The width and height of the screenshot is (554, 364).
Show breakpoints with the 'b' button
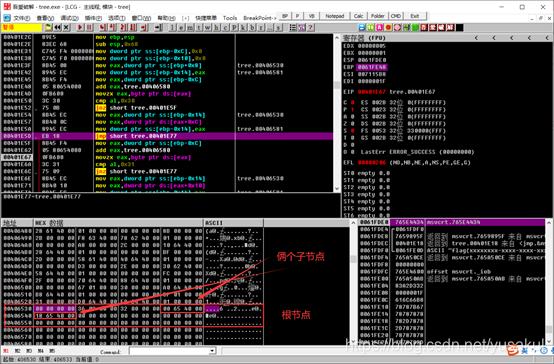(x=252, y=28)
